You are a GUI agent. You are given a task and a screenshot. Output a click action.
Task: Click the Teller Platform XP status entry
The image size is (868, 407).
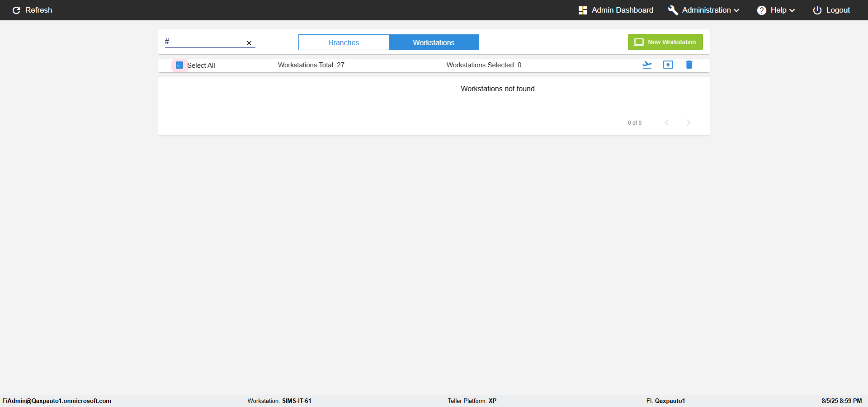point(472,401)
